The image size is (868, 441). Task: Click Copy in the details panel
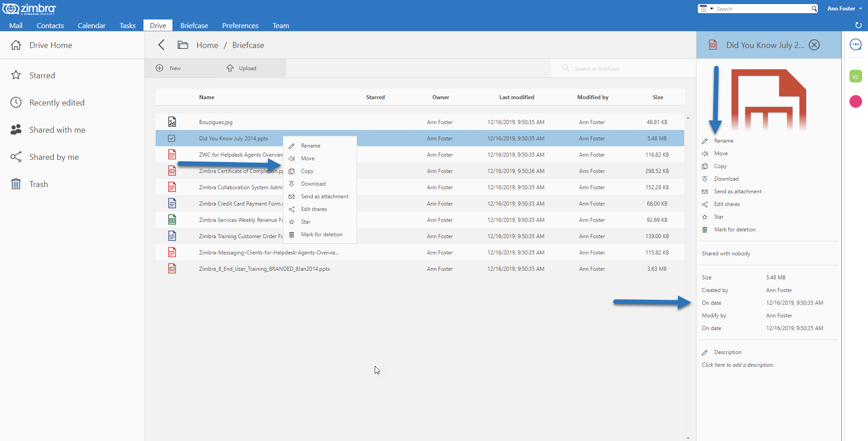[720, 166]
